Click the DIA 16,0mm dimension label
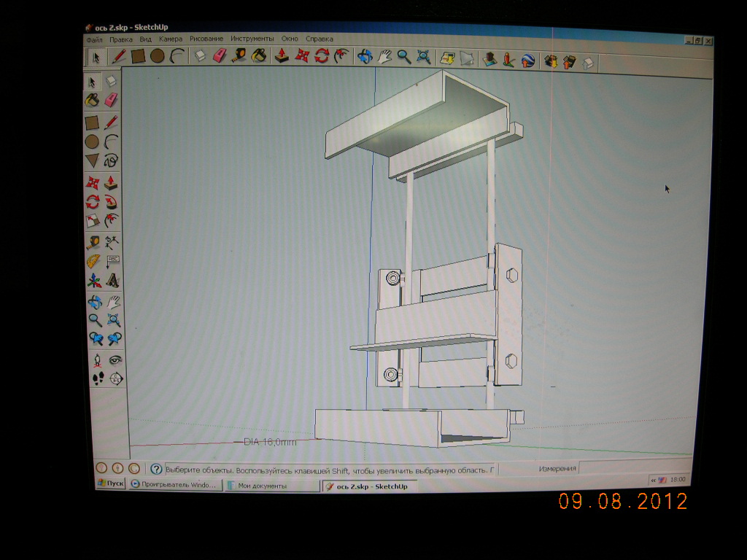This screenshot has height=560, width=747. click(270, 442)
